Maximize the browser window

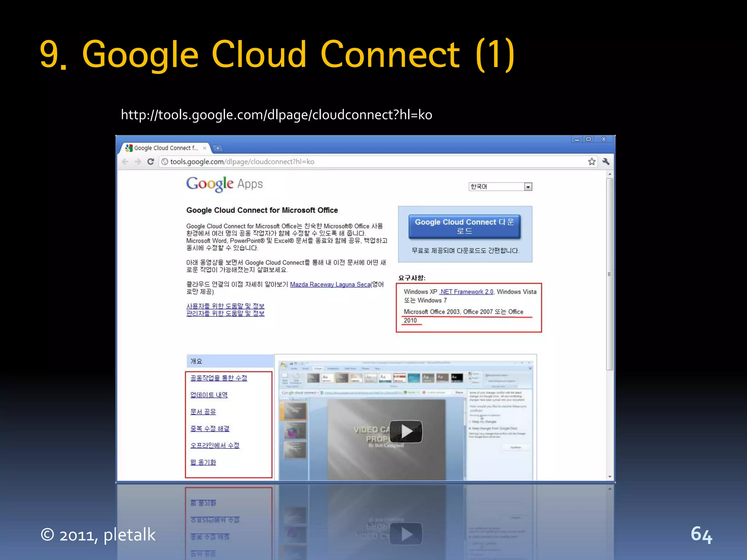(x=588, y=139)
